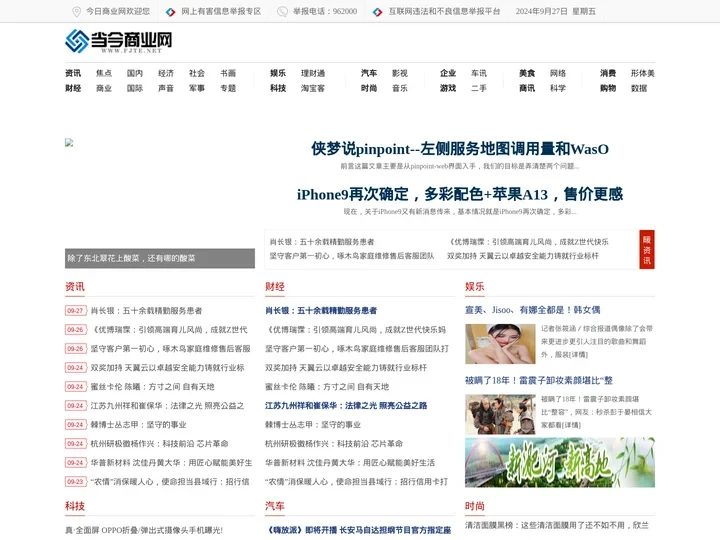Click the 新沱河 新高地 banner image

click(x=560, y=462)
